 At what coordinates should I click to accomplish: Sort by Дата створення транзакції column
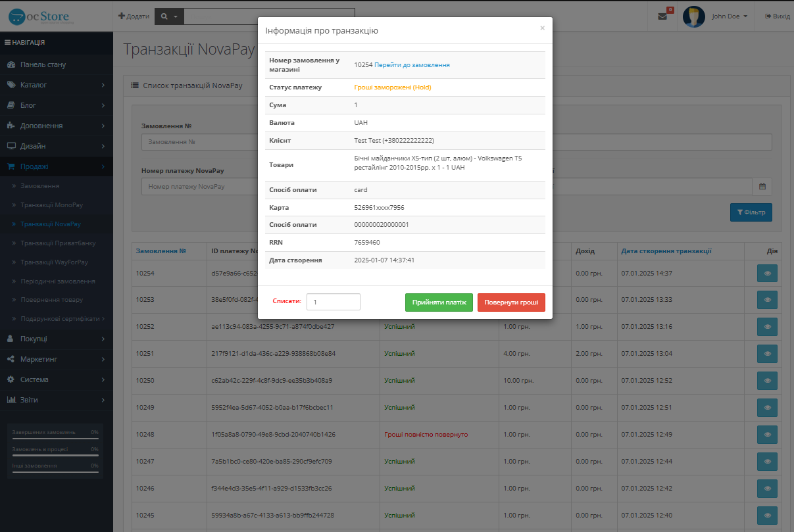point(666,251)
